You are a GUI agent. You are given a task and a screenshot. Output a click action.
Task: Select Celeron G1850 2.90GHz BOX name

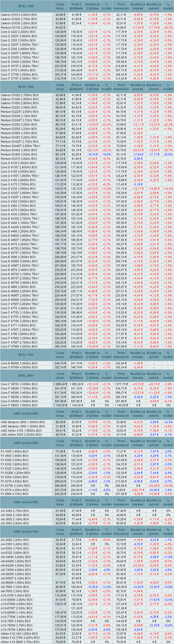click(20, 103)
